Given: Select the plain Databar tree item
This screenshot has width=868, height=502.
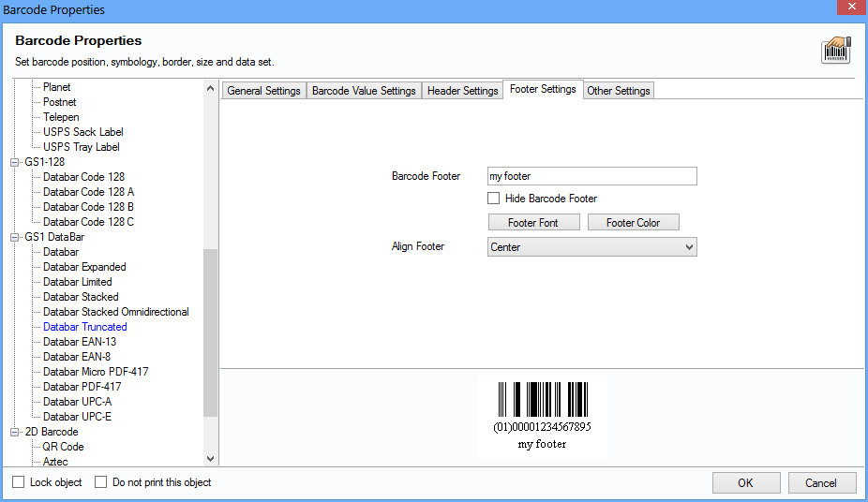Looking at the screenshot, I should 61,252.
